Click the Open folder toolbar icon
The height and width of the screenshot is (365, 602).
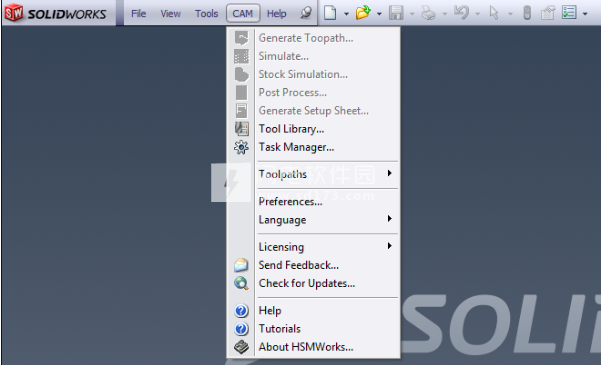point(363,13)
